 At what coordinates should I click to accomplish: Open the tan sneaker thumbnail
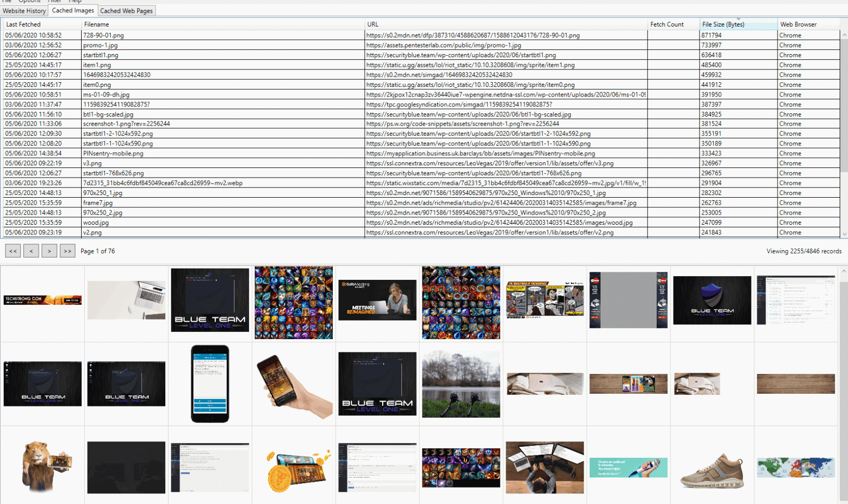click(x=712, y=471)
